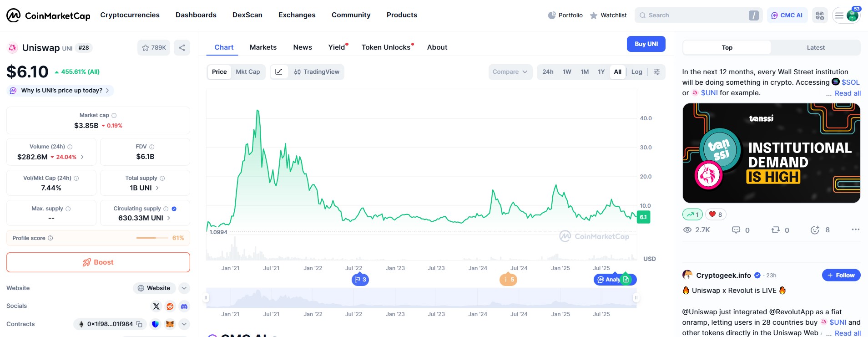Toggle Log scale on the chart
The image size is (868, 337).
(636, 72)
